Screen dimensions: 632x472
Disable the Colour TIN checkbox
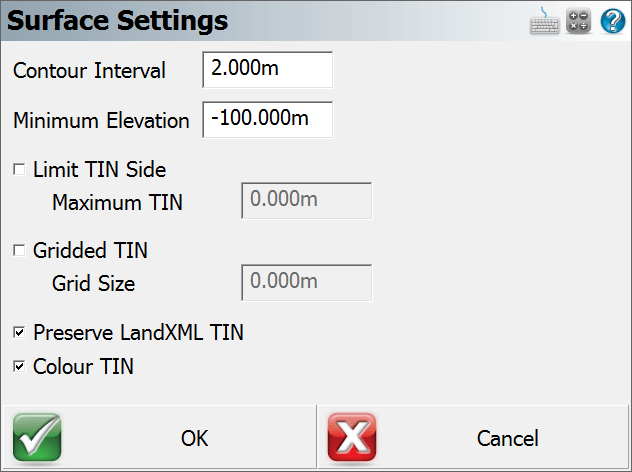pos(19,366)
